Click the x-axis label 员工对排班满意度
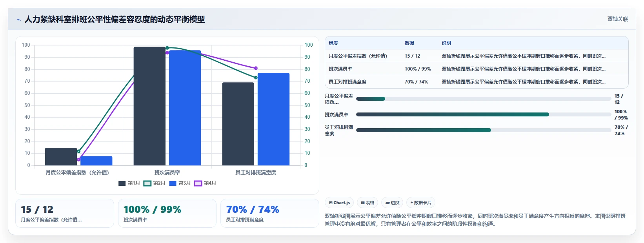The height and width of the screenshot is (243, 644). point(256,172)
